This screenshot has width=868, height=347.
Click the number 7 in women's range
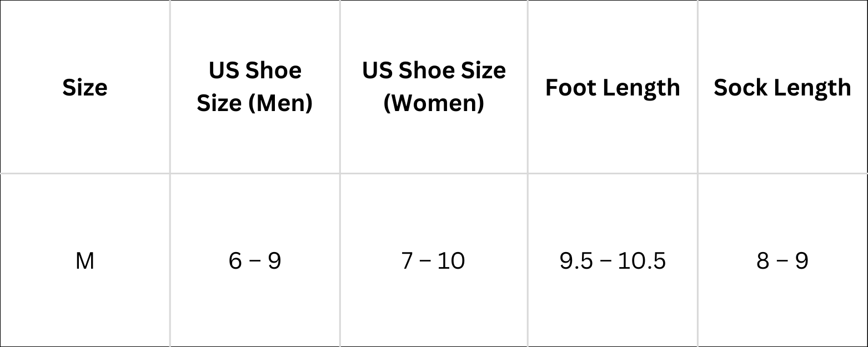408,260
